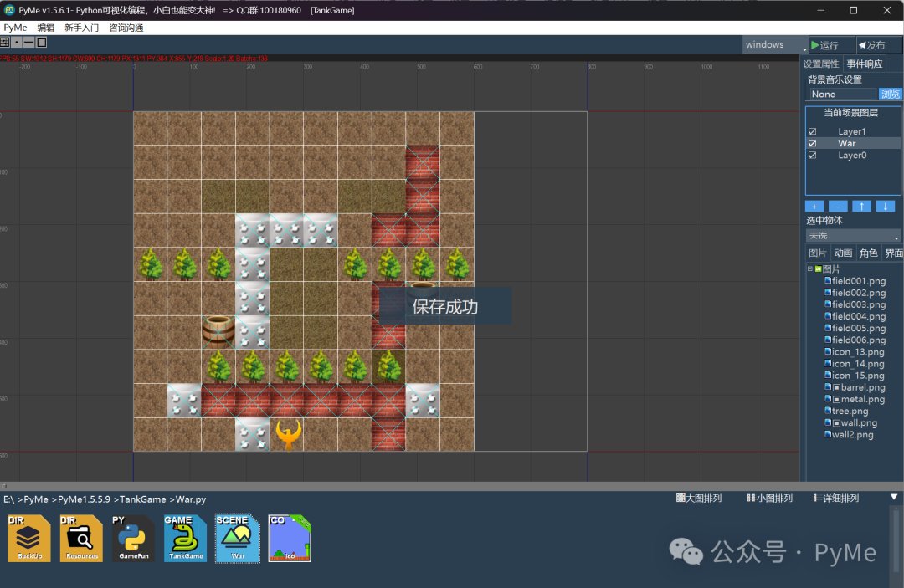904x588 pixels.
Task: Switch to 详细排列 detail view
Action: click(x=836, y=499)
